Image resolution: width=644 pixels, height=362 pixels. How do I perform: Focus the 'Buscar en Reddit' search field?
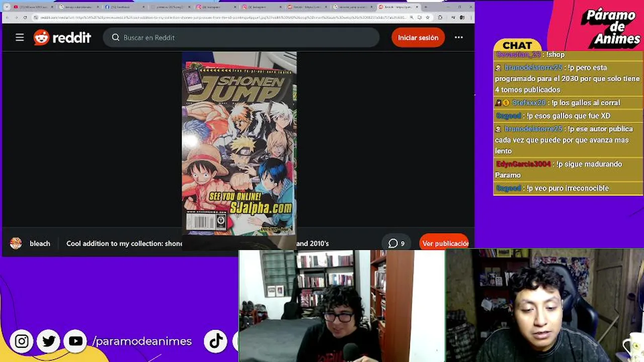242,37
